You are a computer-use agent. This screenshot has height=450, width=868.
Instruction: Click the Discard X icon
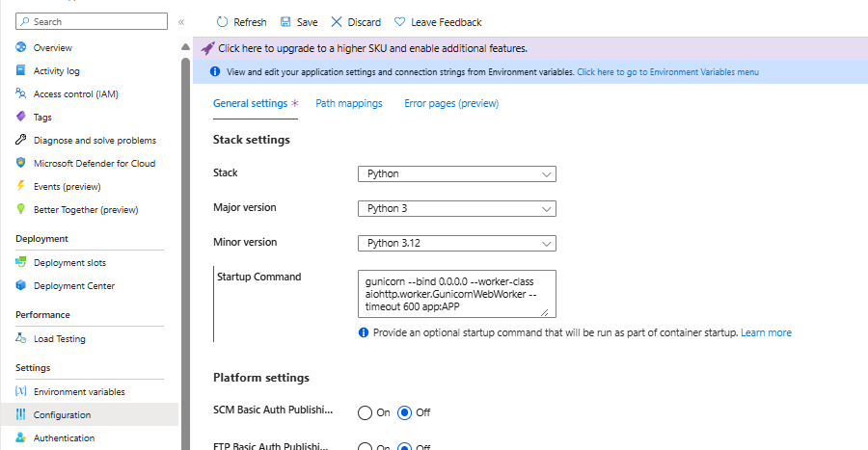(x=337, y=21)
